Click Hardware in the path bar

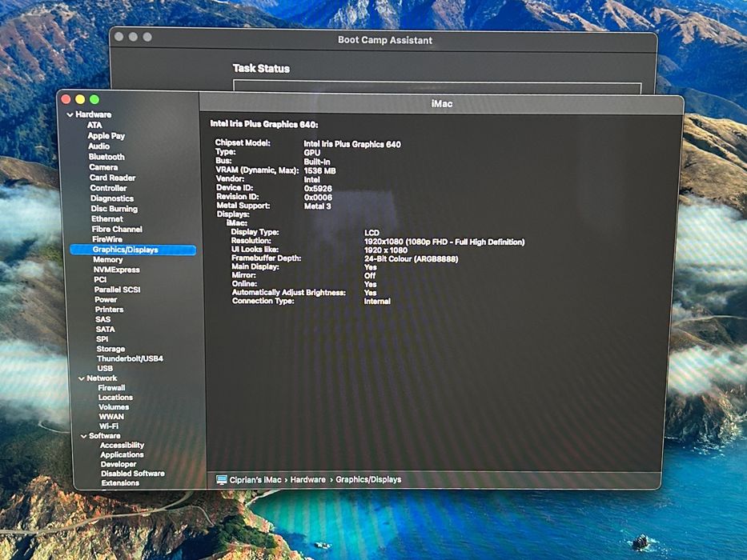click(x=308, y=479)
